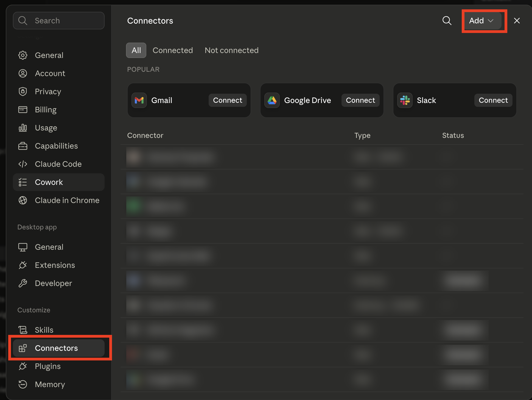Open the Skills customize page
The image size is (532, 400).
click(x=59, y=330)
